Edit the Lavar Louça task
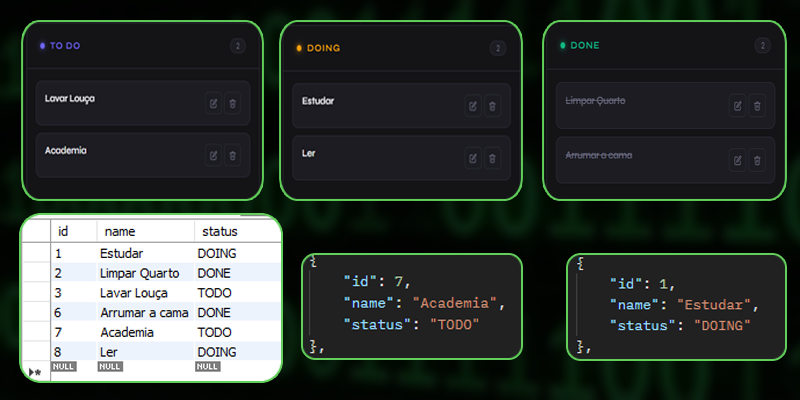800x400 pixels. pyautogui.click(x=213, y=104)
